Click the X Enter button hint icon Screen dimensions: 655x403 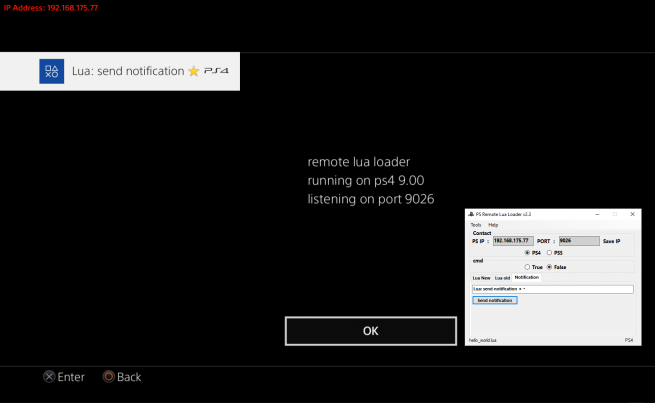pos(49,377)
